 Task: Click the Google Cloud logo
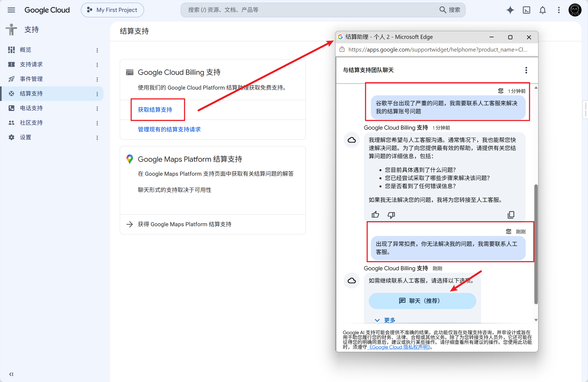pyautogui.click(x=47, y=10)
